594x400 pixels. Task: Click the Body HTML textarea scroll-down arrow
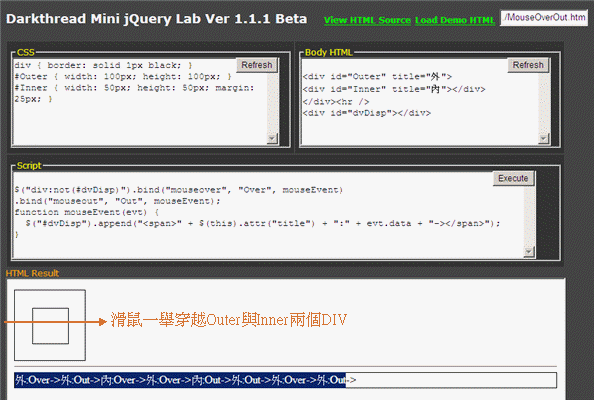click(543, 139)
